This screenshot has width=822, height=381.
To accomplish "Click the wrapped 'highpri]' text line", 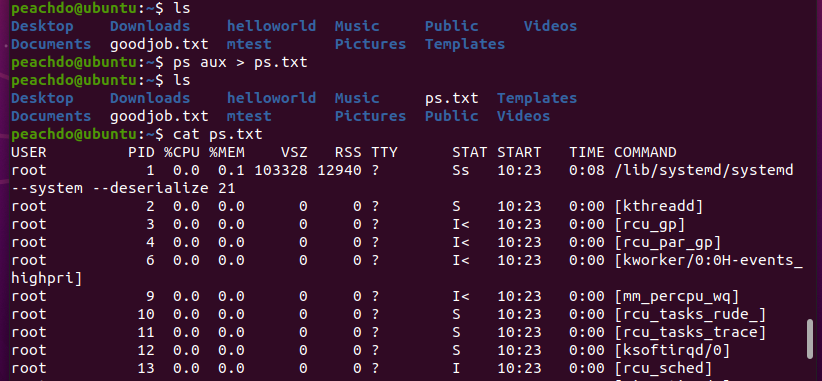I will point(47,278).
